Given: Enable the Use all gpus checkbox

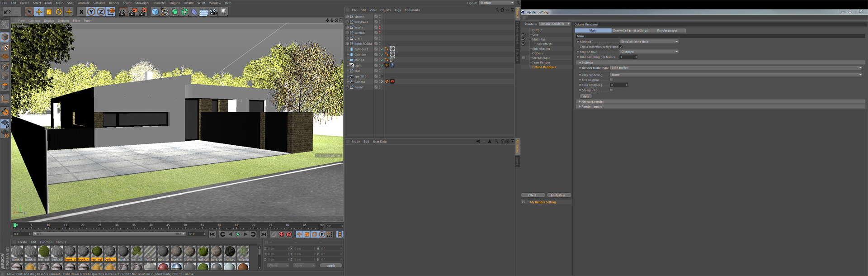Looking at the screenshot, I should point(611,80).
